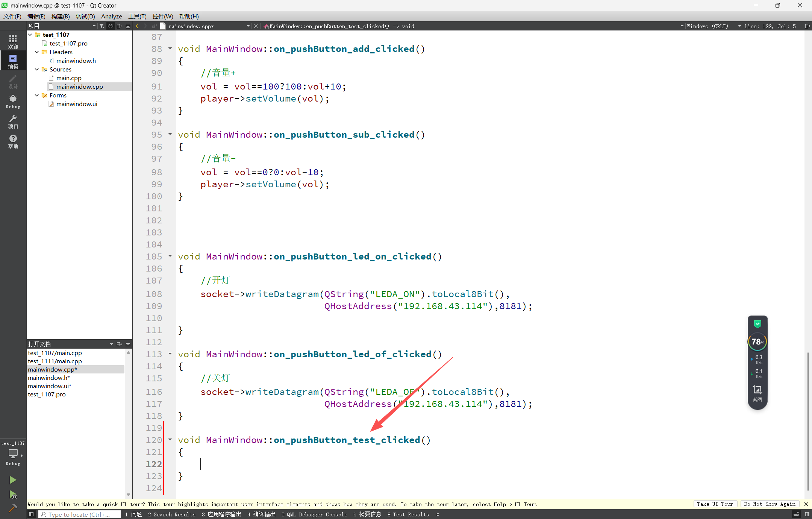
Task: Open the Help mode icon
Action: click(13, 141)
